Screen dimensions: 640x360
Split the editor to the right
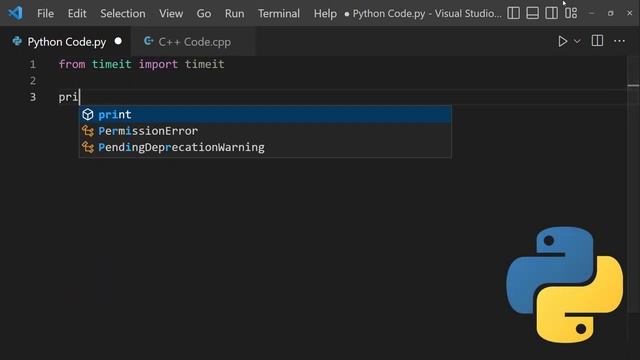[x=597, y=41]
